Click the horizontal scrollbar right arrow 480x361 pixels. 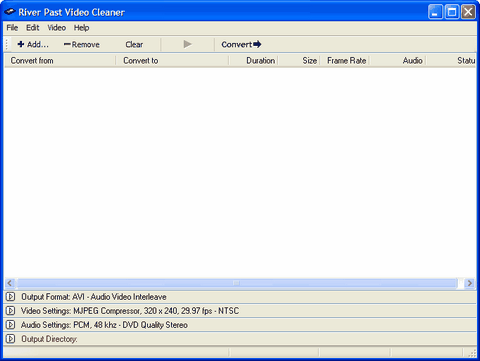click(470, 283)
